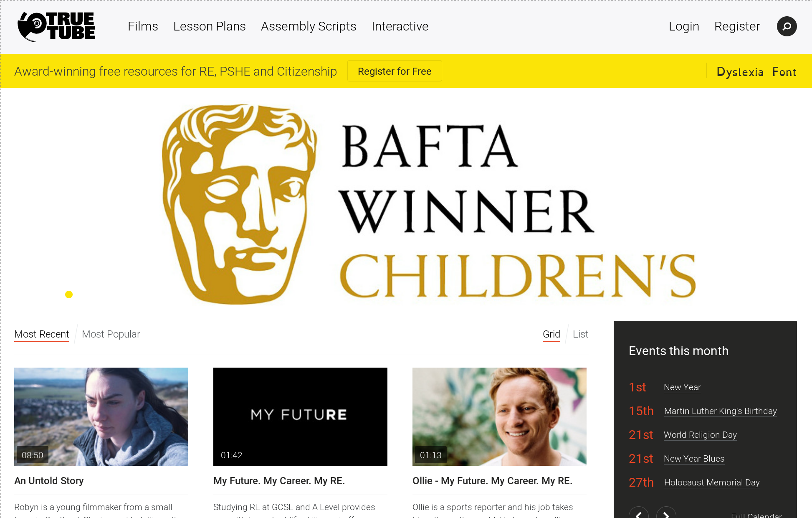Screen dimensions: 812x518
Task: Open the Interactive section
Action: pyautogui.click(x=400, y=26)
